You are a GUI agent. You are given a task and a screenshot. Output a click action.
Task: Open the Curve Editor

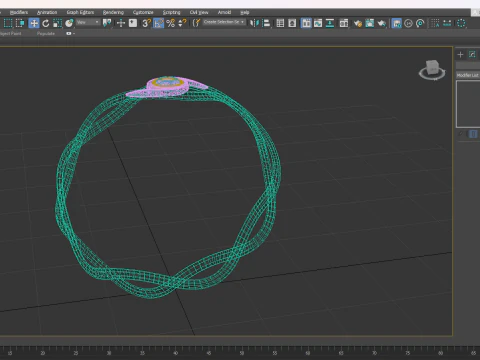coord(318,23)
